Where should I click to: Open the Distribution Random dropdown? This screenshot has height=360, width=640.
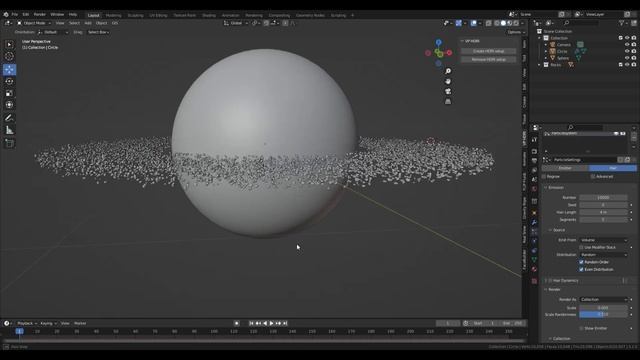click(x=604, y=255)
